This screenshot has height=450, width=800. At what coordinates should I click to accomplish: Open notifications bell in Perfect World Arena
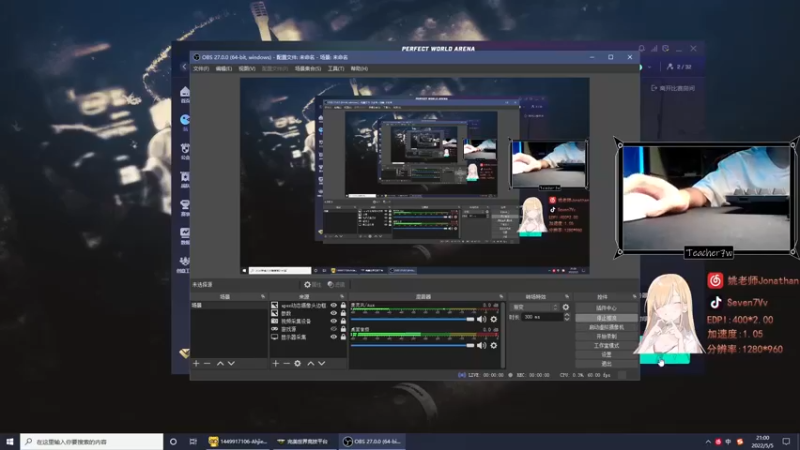641,48
